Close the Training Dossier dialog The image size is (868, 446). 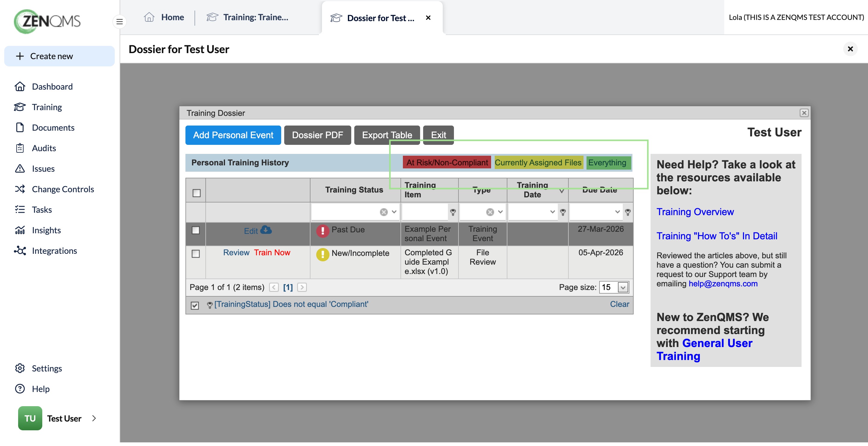pos(804,113)
